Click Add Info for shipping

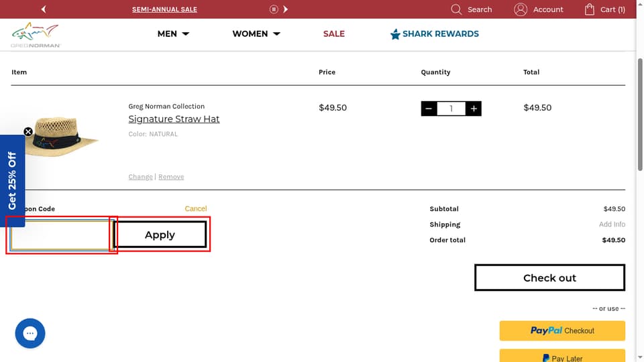612,224
